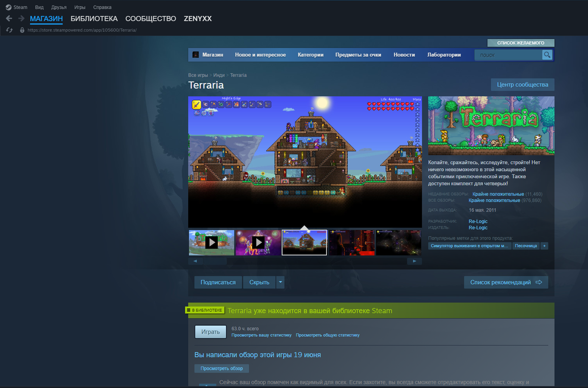Click the plus icon to add a popular tag
Image resolution: width=588 pixels, height=388 pixels.
click(x=544, y=245)
